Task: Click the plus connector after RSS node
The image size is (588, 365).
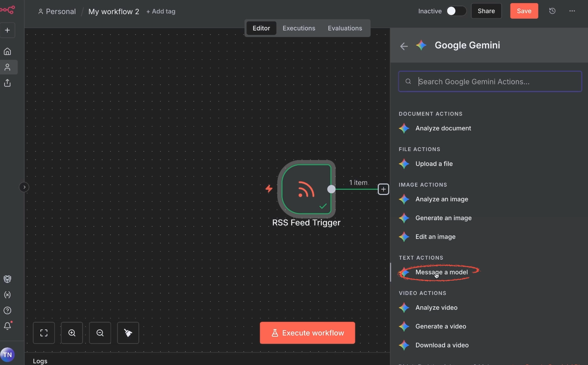Action: tap(383, 189)
